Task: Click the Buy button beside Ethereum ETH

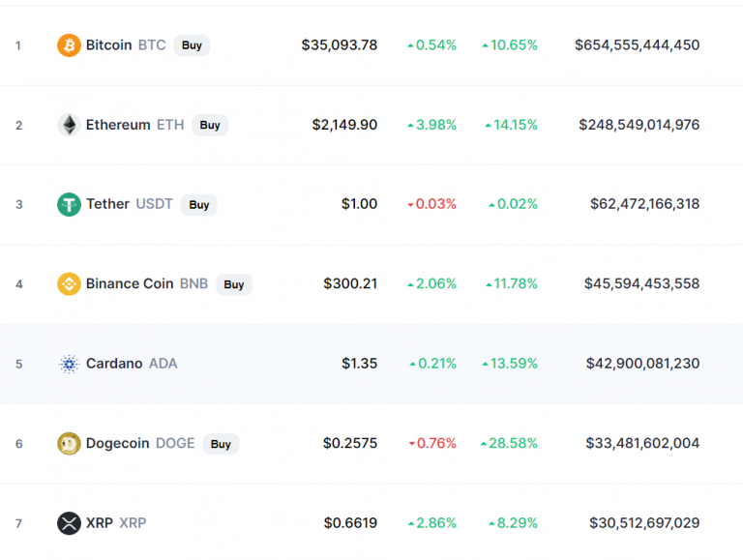Action: coord(210,125)
